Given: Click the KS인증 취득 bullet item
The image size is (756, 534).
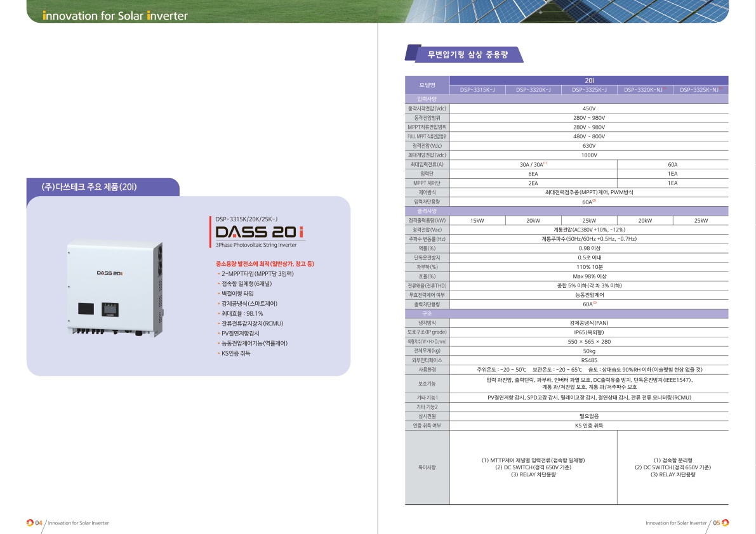Looking at the screenshot, I should [235, 353].
